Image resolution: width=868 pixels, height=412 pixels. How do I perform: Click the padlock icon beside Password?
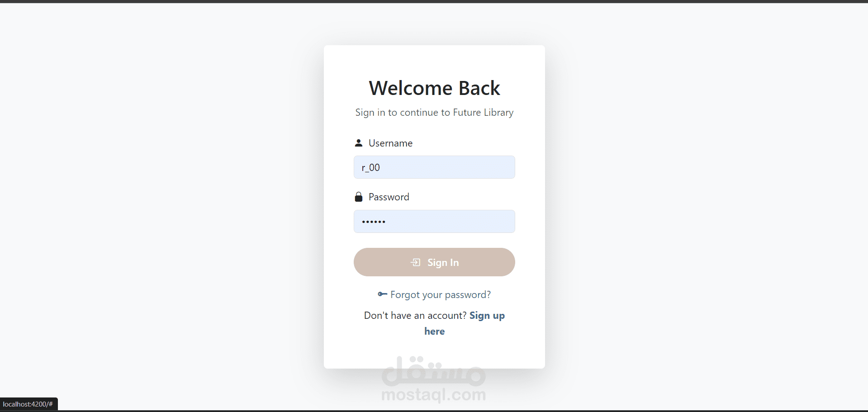pos(359,197)
